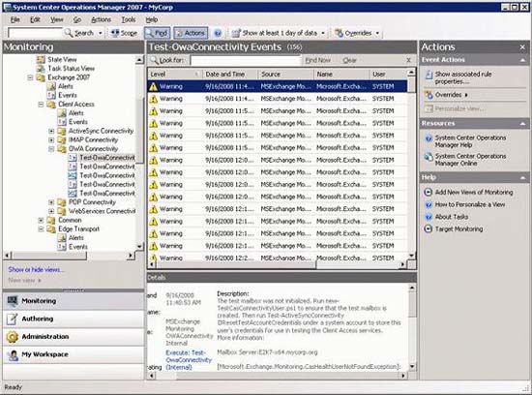Open the Edit menu

click(35, 19)
